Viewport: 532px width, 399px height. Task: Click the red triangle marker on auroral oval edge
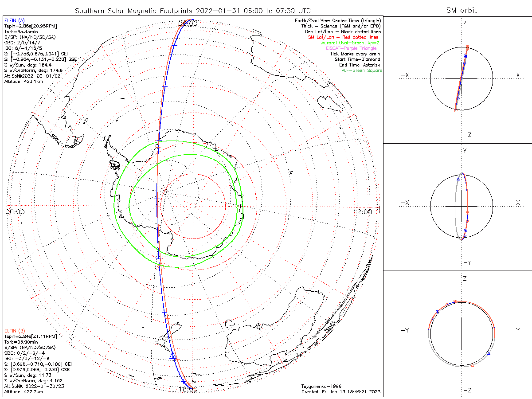[161, 266]
